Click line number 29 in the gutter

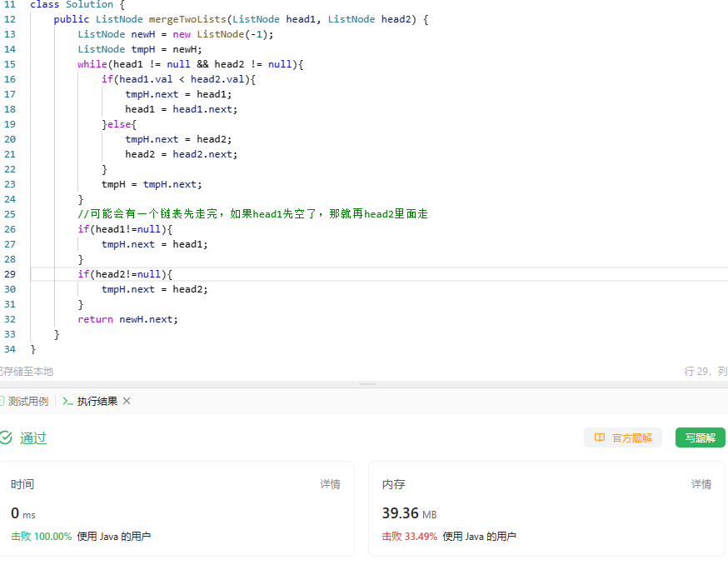[x=10, y=274]
